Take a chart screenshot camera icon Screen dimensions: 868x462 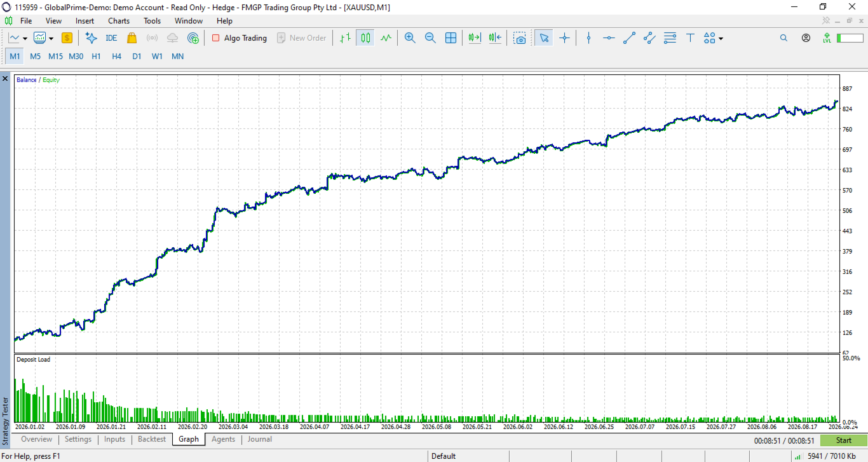(520, 38)
